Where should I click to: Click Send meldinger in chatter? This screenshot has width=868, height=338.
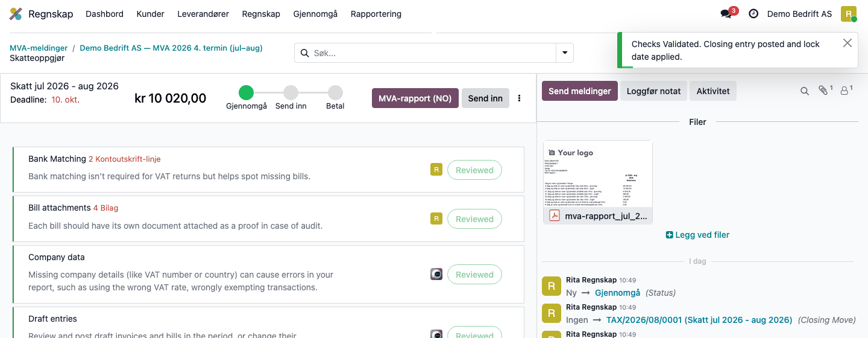tap(580, 91)
